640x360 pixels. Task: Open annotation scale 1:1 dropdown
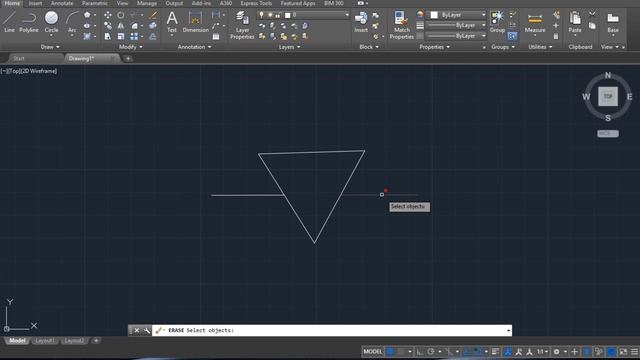pos(542,351)
